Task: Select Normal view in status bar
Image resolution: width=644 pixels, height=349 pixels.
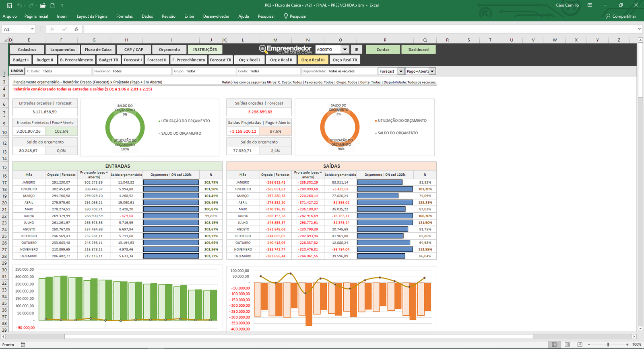Action: pos(554,345)
